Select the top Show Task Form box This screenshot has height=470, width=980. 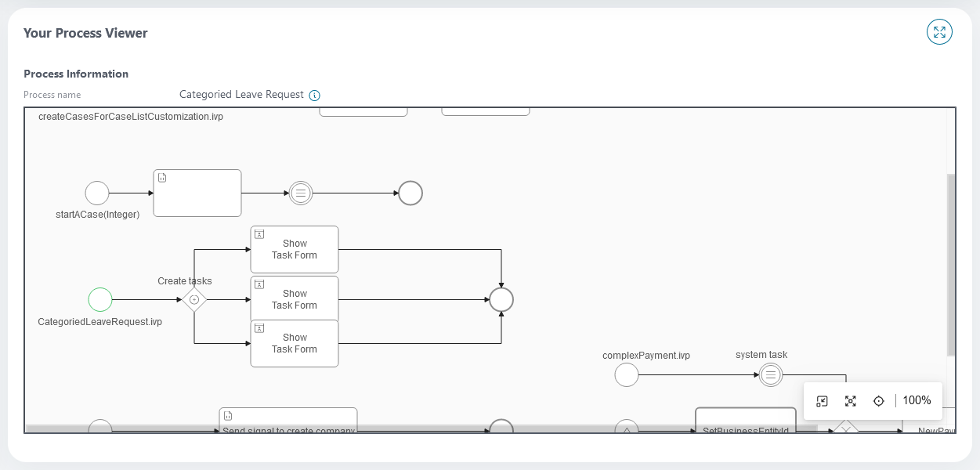click(x=295, y=249)
